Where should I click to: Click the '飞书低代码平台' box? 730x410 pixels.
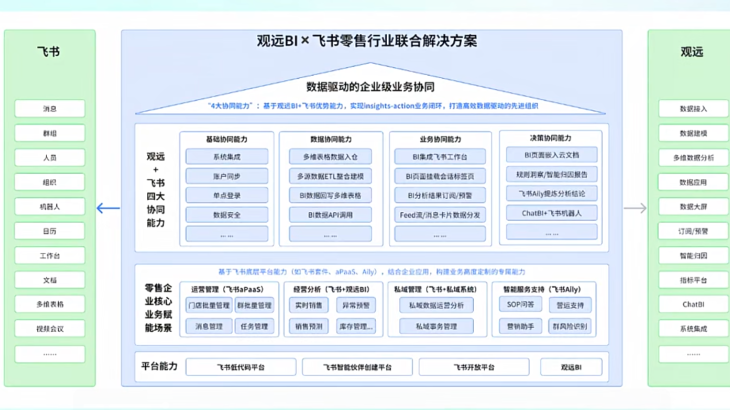coord(241,367)
